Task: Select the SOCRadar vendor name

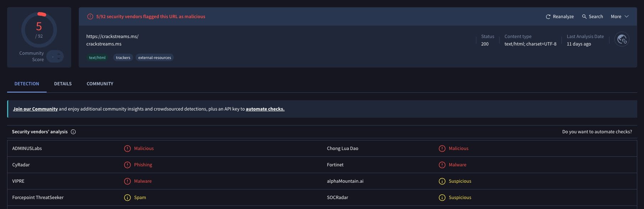Action: point(337,198)
